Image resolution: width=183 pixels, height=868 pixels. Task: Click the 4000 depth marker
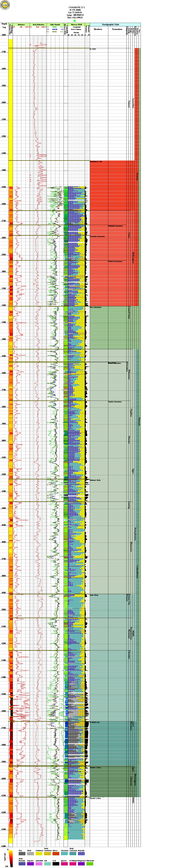(x=3, y=440)
